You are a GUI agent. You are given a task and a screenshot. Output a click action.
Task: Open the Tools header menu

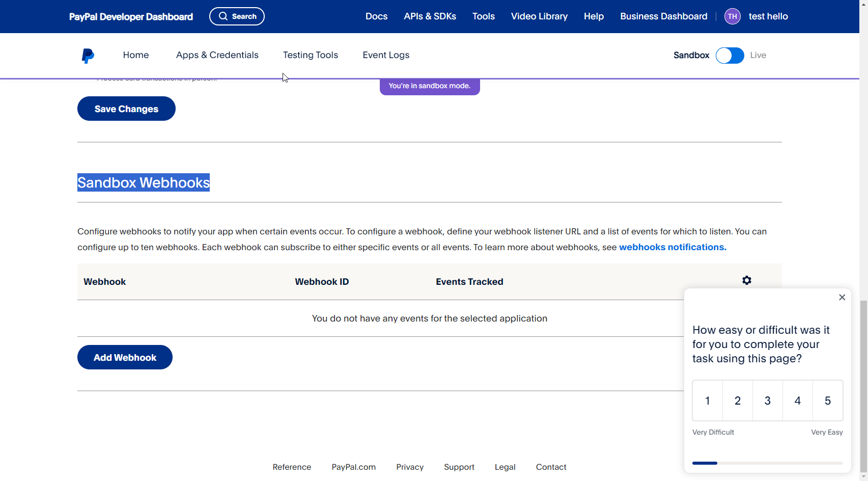(x=483, y=16)
